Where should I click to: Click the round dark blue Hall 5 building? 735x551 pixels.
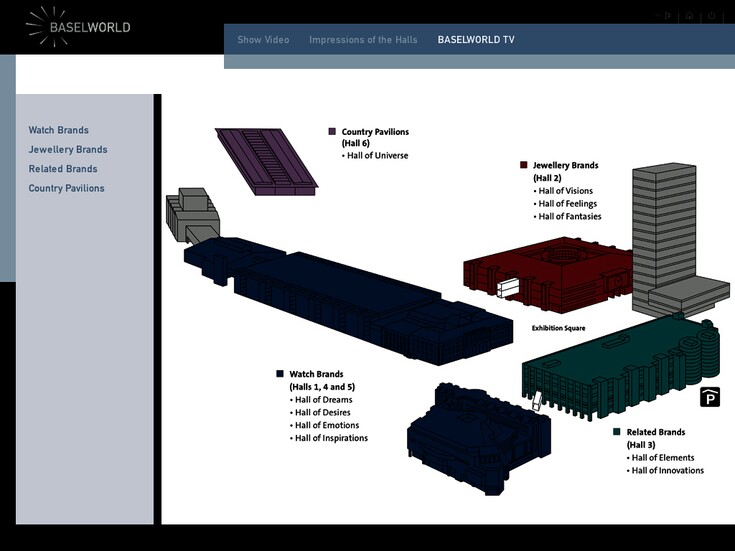pos(480,436)
